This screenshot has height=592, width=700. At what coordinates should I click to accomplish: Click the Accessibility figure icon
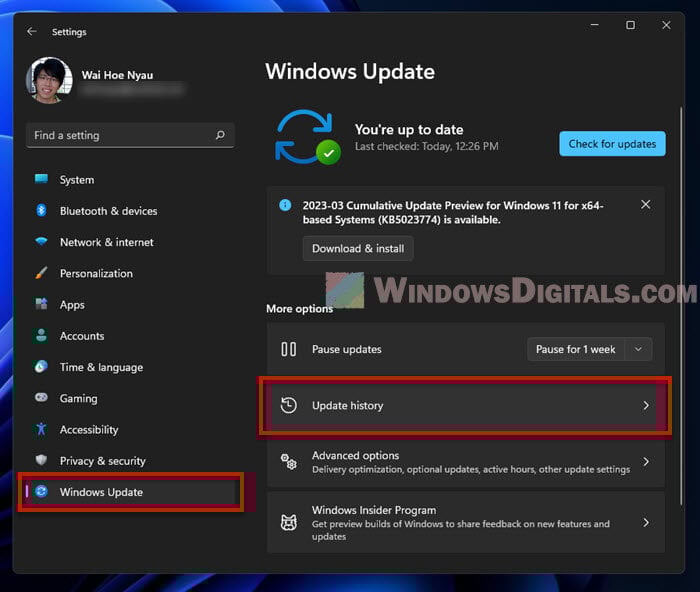click(x=41, y=429)
